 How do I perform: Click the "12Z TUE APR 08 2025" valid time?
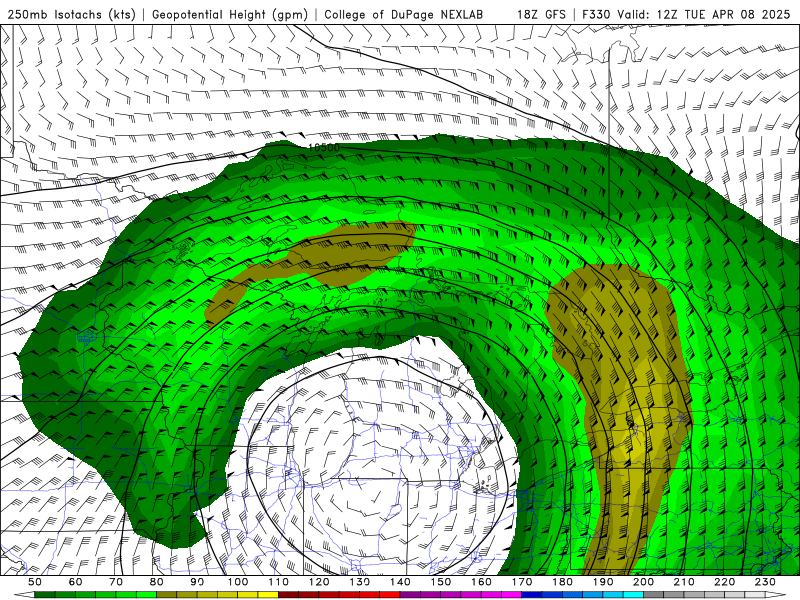(723, 14)
